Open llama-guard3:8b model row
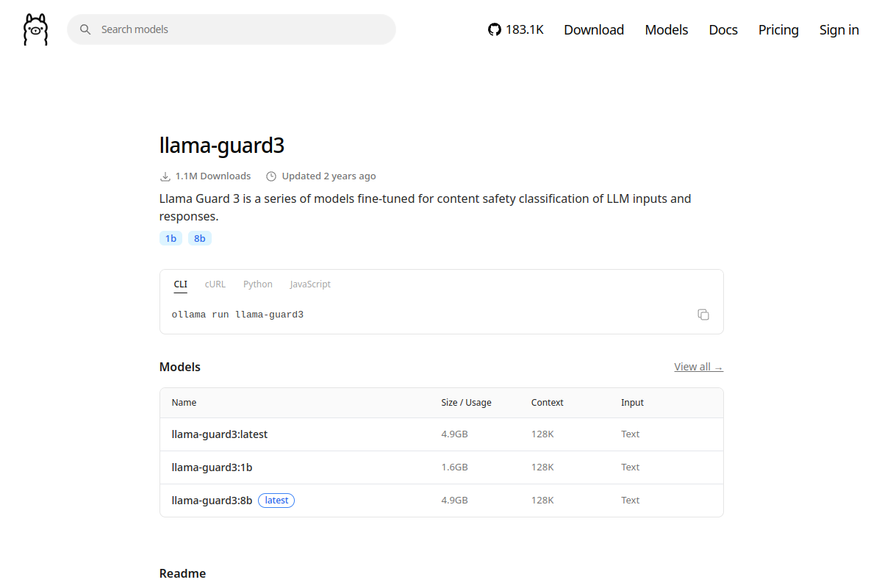Viewport: 882px width, 588px height. tap(442, 501)
